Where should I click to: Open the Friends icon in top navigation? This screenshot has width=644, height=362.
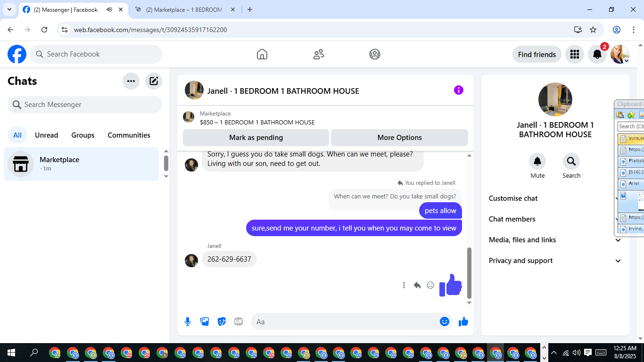[x=319, y=54]
